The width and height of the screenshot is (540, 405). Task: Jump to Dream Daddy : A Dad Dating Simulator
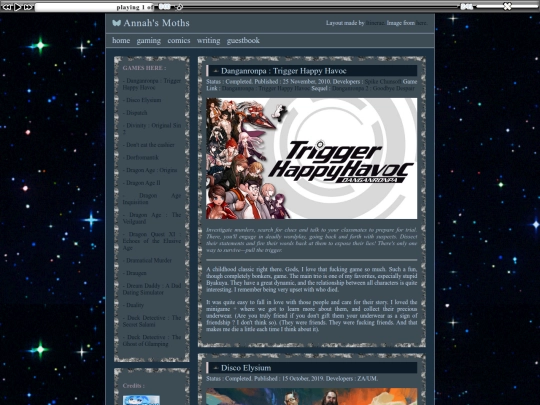point(152,289)
